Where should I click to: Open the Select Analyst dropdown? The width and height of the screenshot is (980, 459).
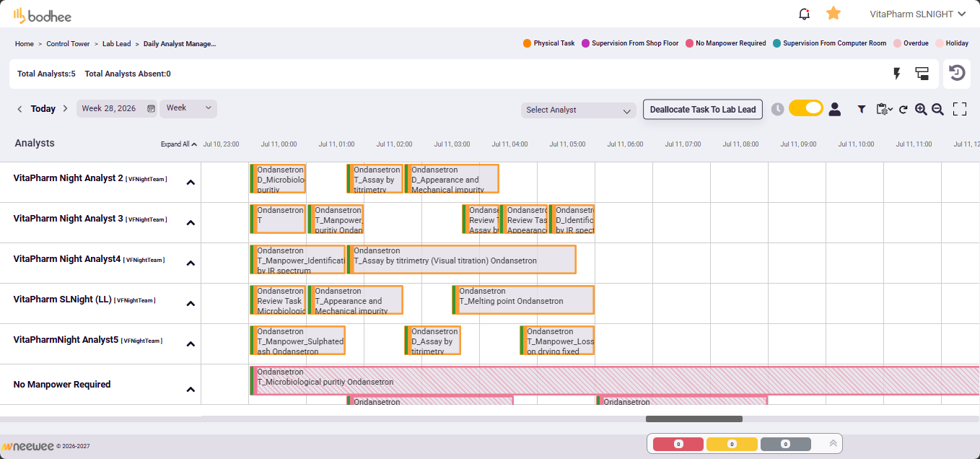click(579, 110)
